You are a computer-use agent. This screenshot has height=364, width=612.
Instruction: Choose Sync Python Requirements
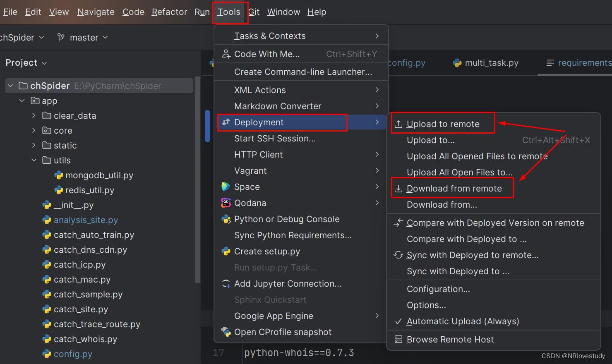pos(293,235)
